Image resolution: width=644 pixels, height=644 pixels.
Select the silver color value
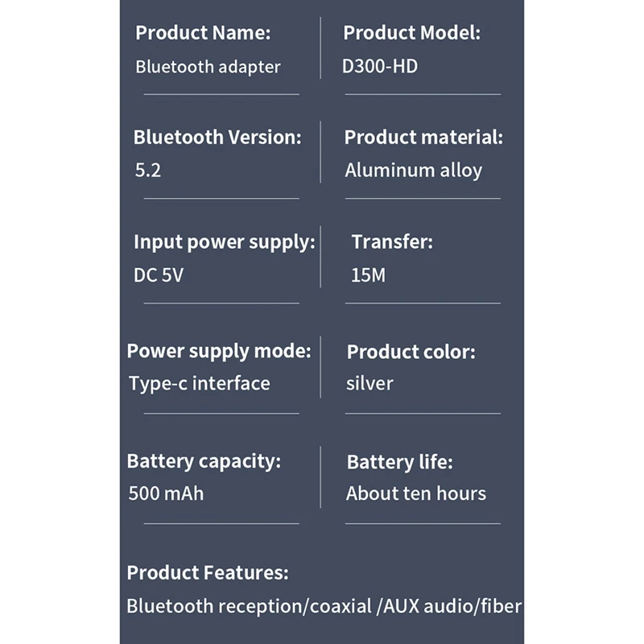click(369, 384)
